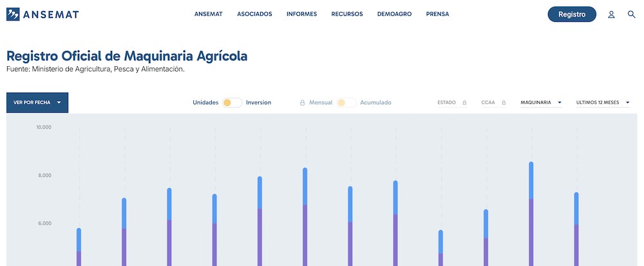Toggle the Unidades/Inversion switch
Image resolution: width=644 pixels, height=266 pixels.
click(232, 102)
